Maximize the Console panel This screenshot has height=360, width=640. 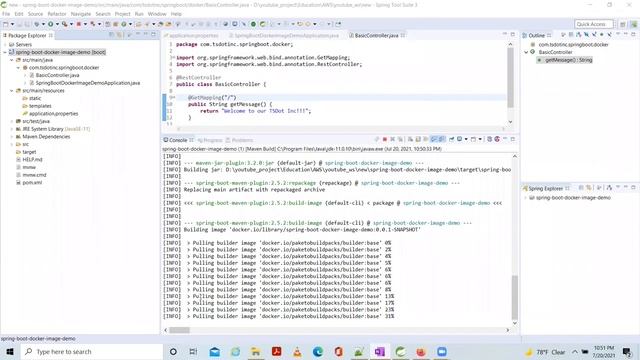(513, 140)
